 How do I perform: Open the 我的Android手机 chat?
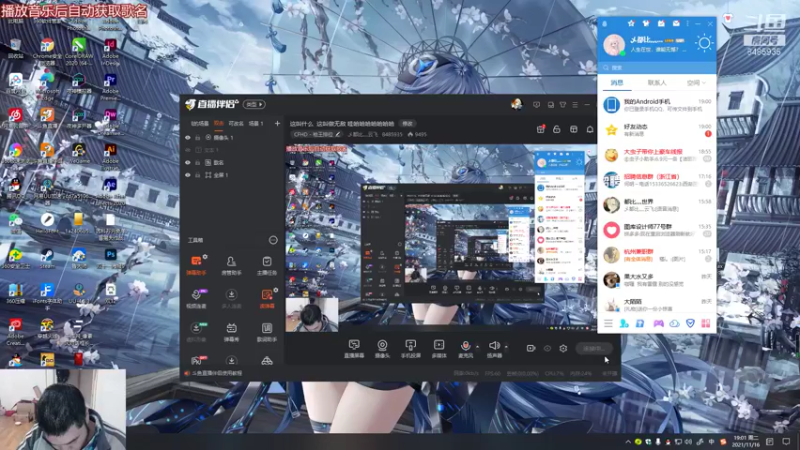coord(657,105)
